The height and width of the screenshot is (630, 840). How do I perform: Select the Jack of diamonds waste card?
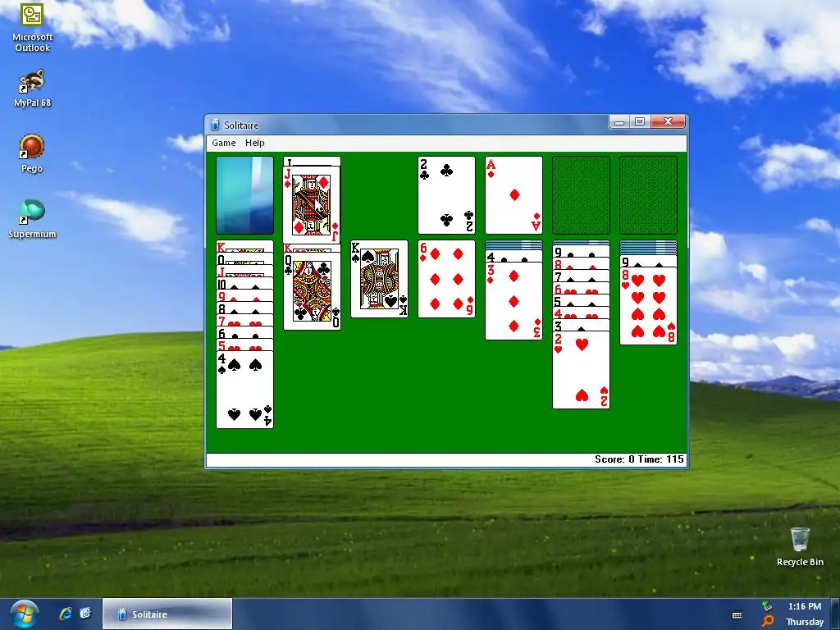coord(311,204)
